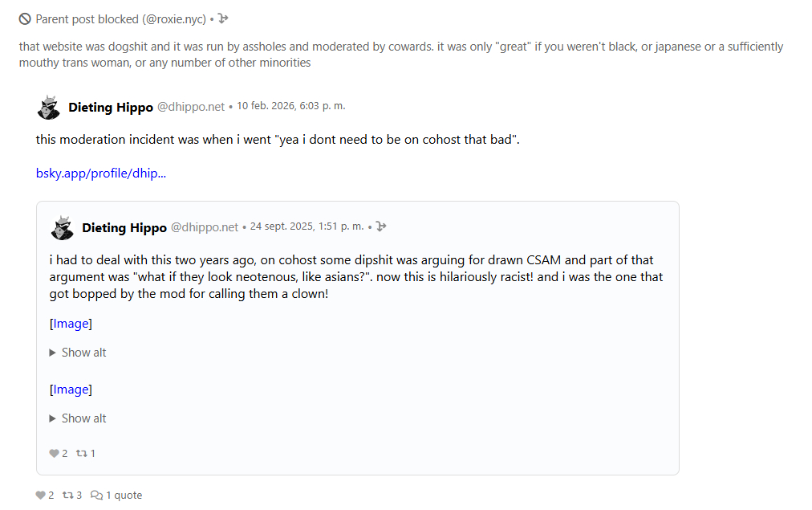Open the second [Image] link
812x510 pixels.
[x=71, y=390]
